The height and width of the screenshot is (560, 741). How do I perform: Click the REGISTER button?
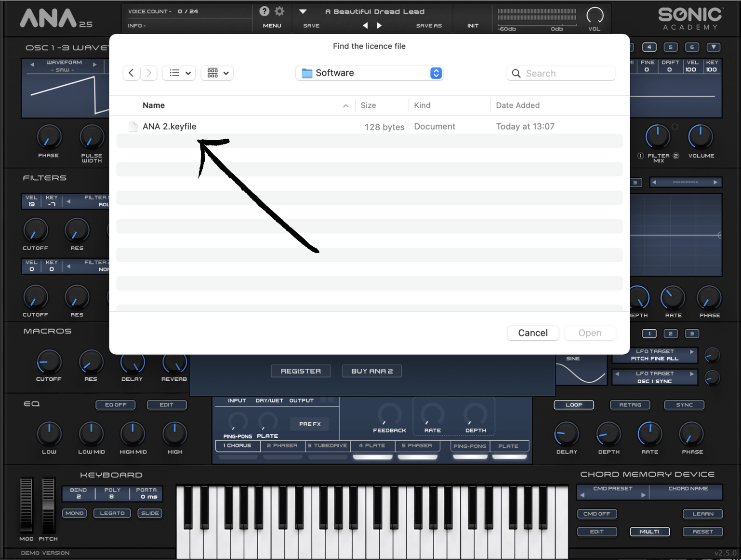click(x=301, y=371)
